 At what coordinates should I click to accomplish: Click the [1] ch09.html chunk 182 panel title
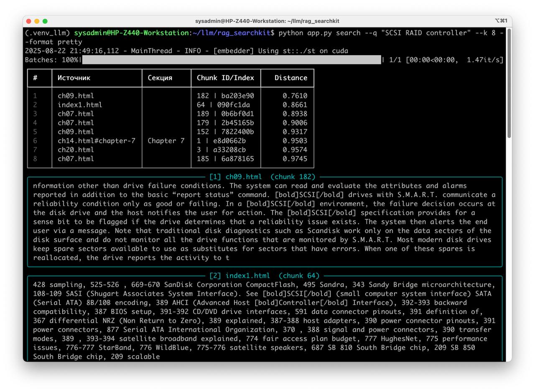[x=262, y=177]
